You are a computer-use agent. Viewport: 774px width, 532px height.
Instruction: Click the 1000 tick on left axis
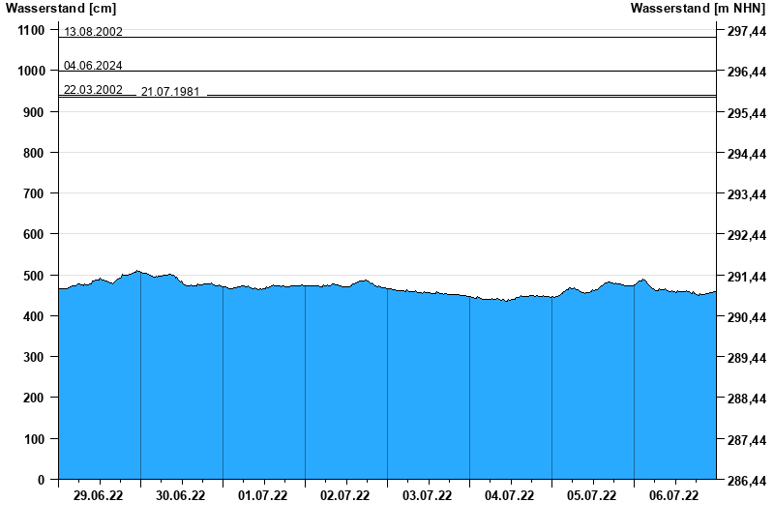click(x=30, y=72)
